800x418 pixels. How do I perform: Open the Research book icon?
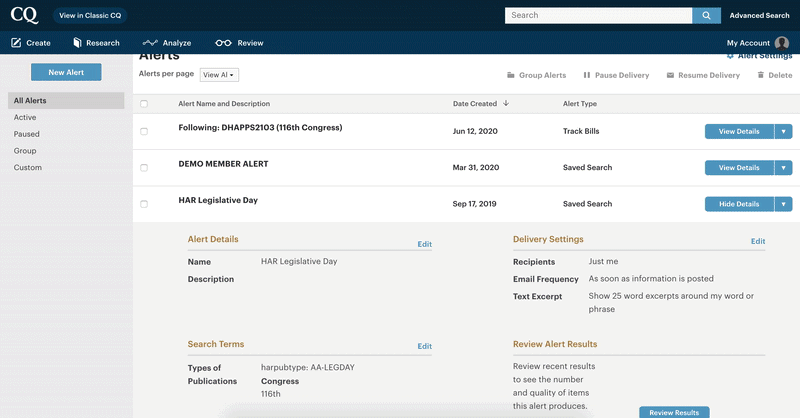(x=77, y=43)
